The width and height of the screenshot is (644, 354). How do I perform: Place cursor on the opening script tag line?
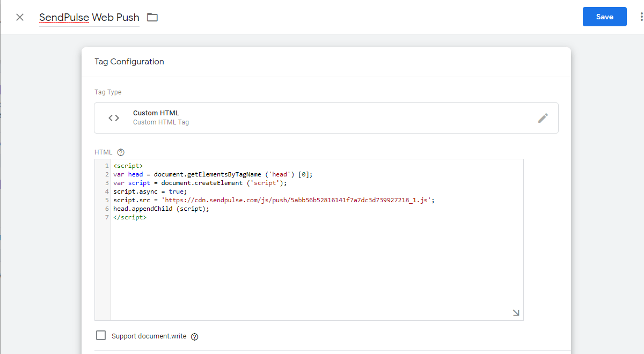click(128, 166)
